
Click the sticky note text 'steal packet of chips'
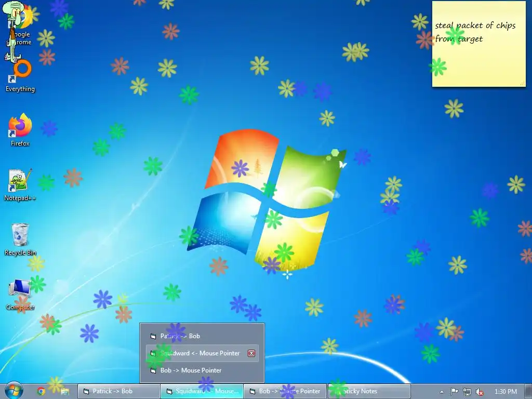coord(475,25)
